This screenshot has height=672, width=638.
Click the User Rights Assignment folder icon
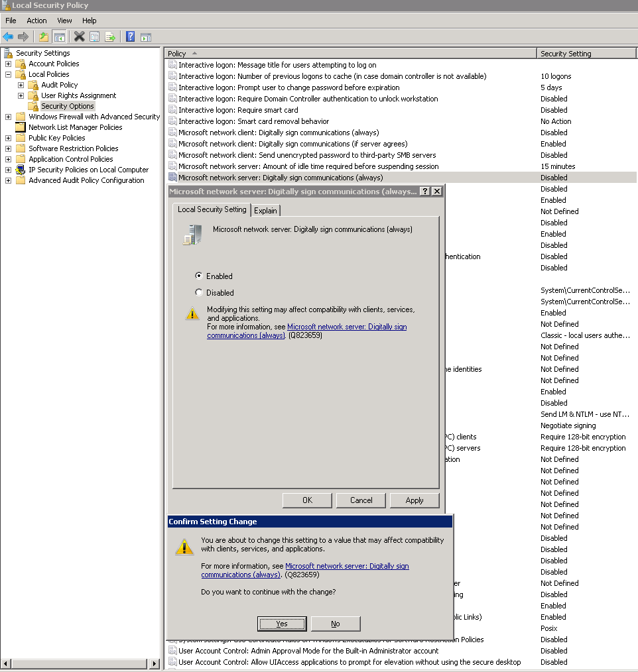click(x=33, y=95)
